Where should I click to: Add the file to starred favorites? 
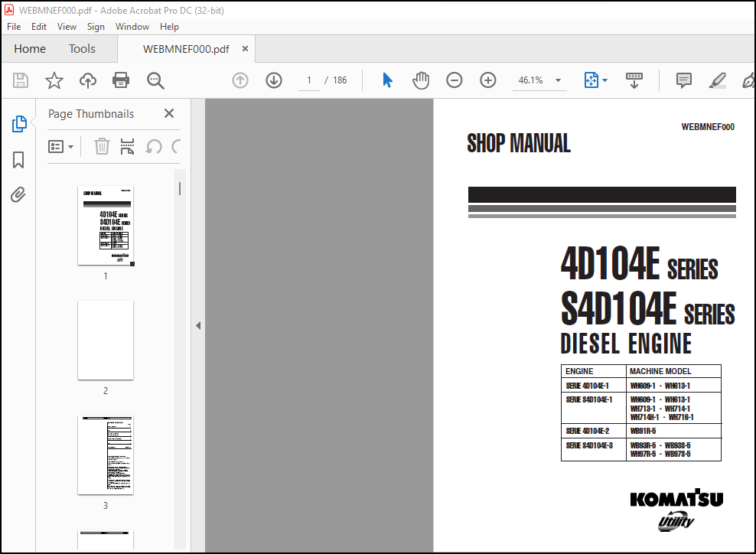[x=54, y=80]
